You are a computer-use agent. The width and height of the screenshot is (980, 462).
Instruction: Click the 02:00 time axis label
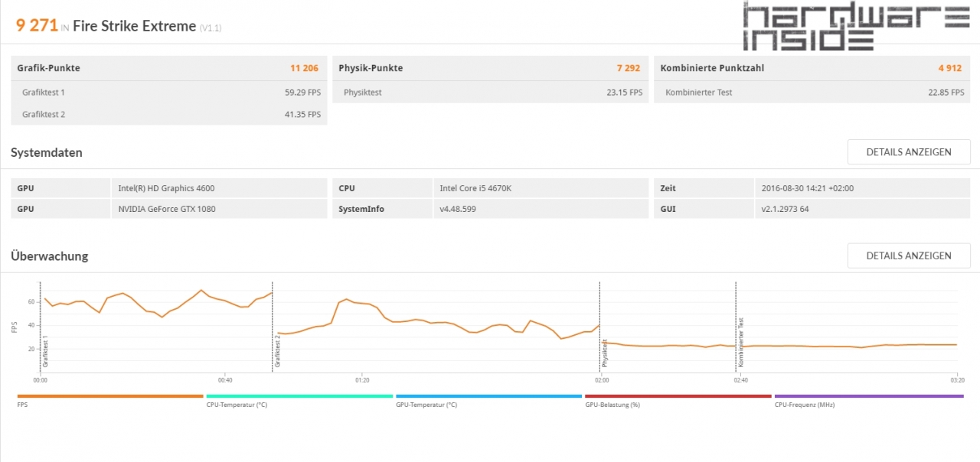[x=602, y=379]
